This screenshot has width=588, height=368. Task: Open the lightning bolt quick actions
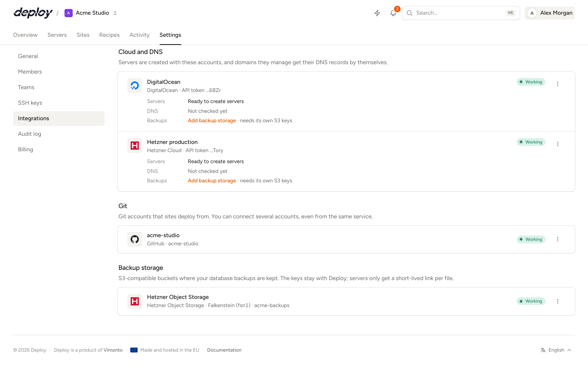click(x=377, y=13)
